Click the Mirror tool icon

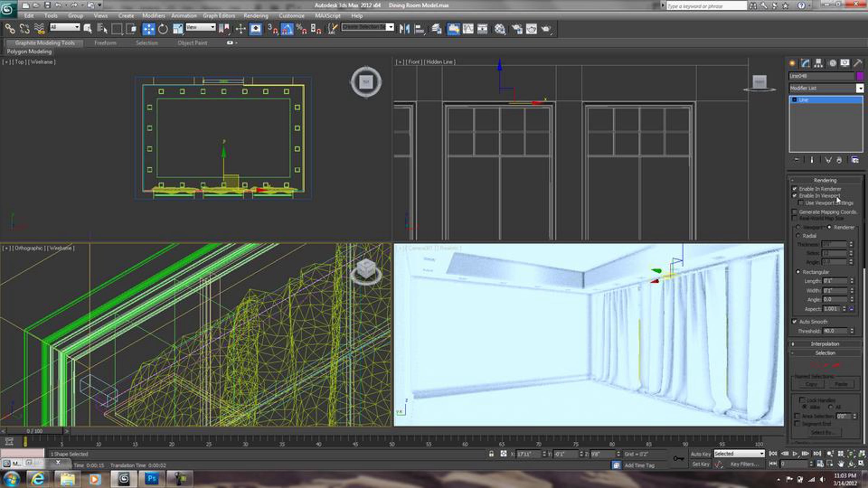[x=404, y=29]
